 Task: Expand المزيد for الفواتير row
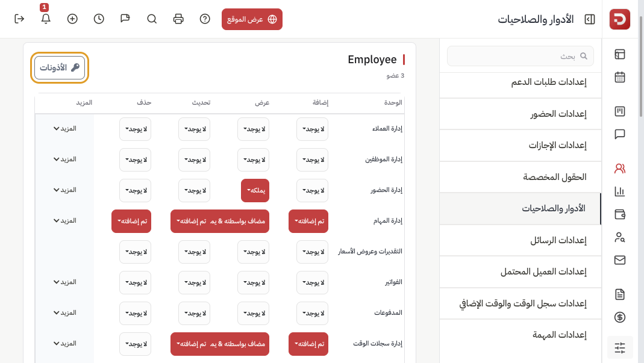65,282
